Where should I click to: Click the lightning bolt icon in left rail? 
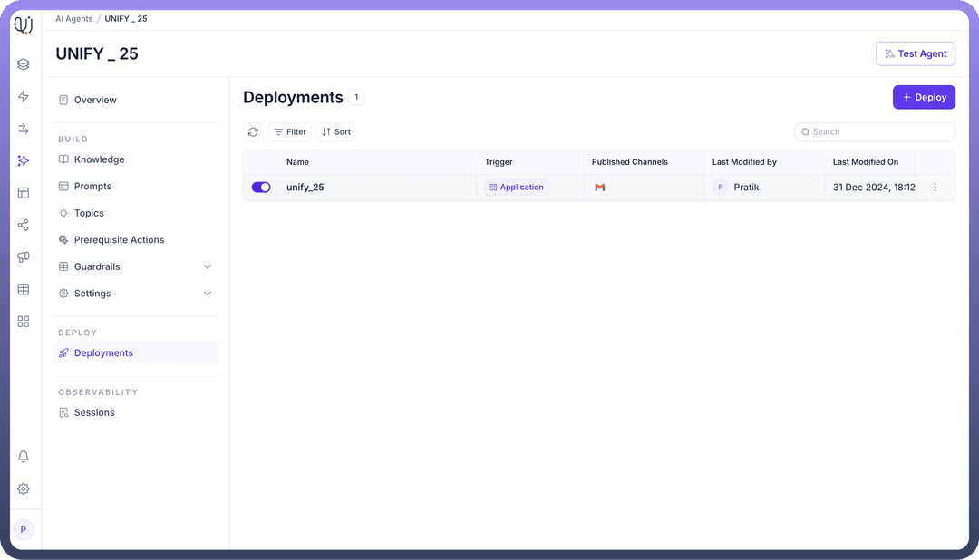click(x=24, y=97)
